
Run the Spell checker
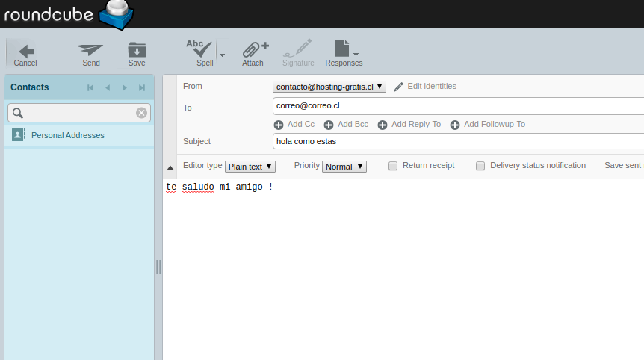(x=200, y=53)
